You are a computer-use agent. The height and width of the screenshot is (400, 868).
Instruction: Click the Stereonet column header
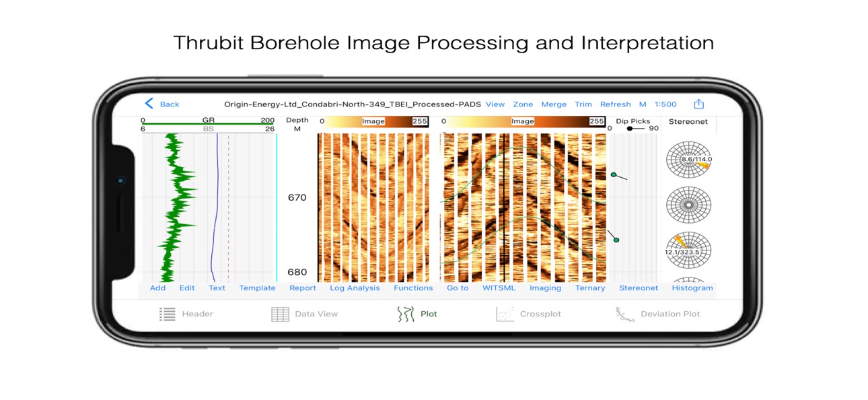point(688,122)
